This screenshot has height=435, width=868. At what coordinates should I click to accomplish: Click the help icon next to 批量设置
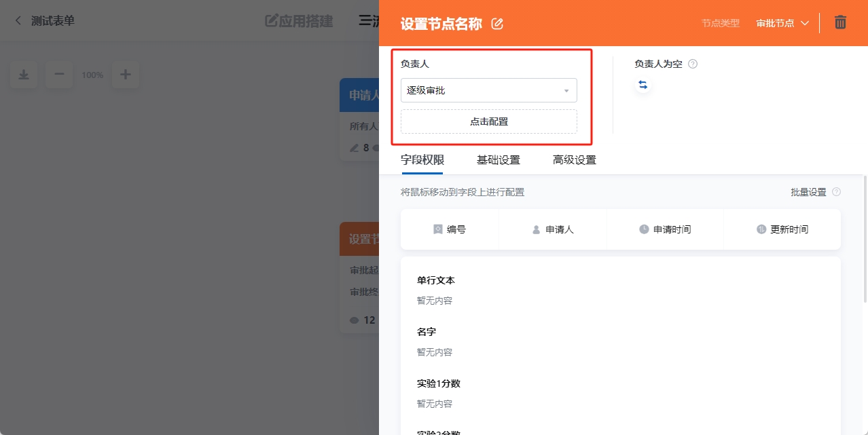click(837, 192)
